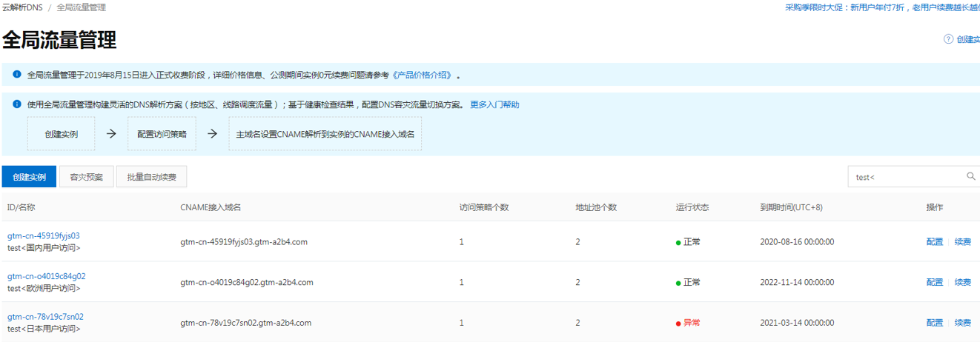Click 批量自动续费 button
Image resolution: width=980 pixels, height=342 pixels.
click(x=151, y=177)
